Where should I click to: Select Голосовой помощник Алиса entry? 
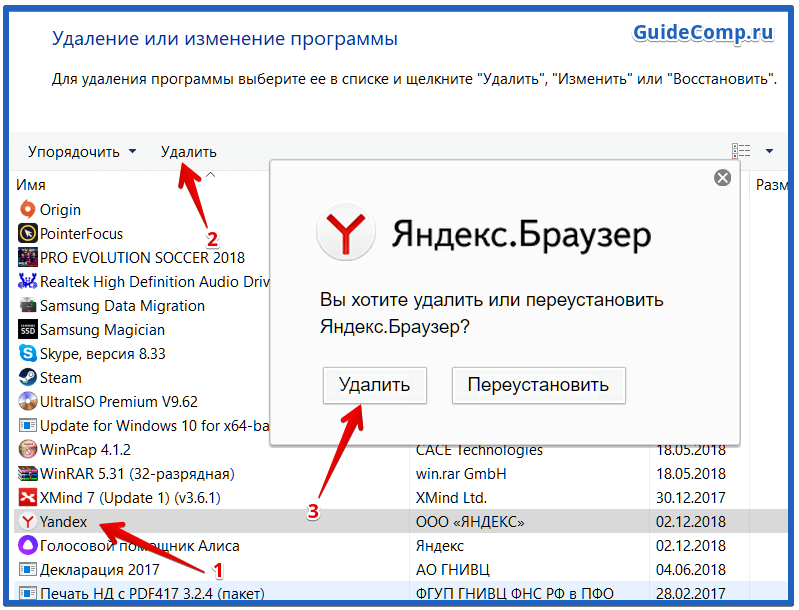click(140, 545)
